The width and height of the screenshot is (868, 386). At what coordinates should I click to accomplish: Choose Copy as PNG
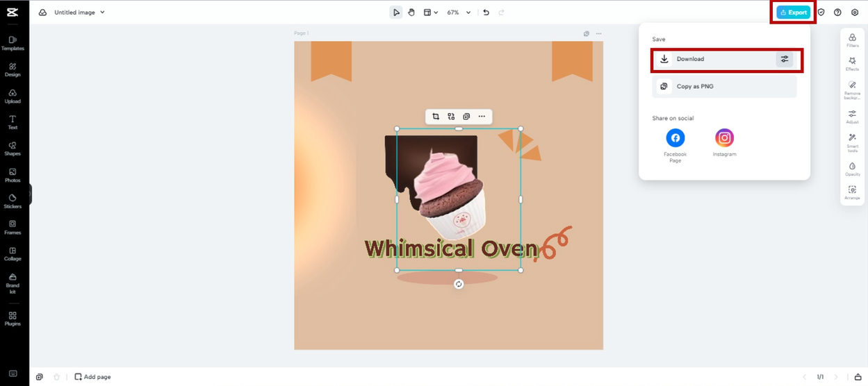click(x=724, y=87)
